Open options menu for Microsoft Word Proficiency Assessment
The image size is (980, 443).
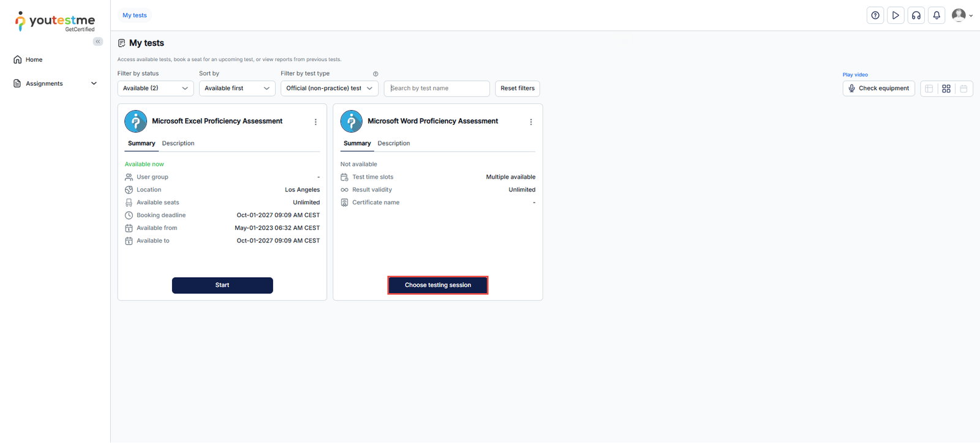click(x=531, y=122)
